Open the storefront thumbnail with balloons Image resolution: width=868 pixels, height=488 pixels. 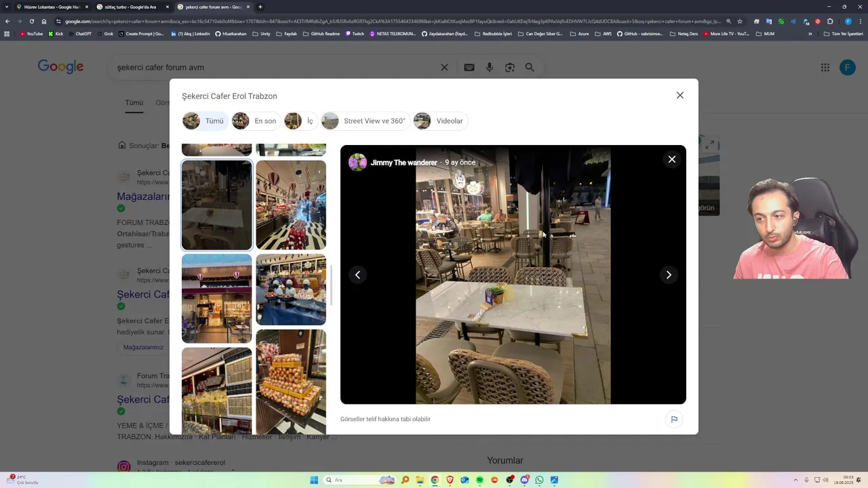[216, 298]
